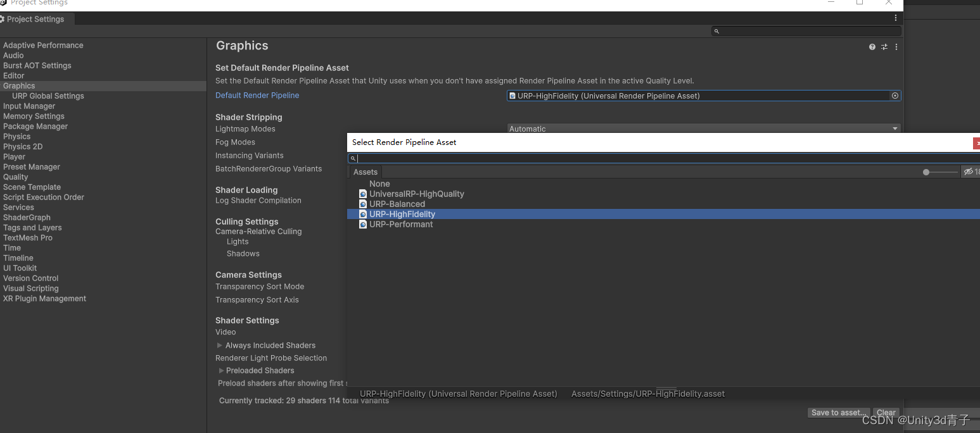The image size is (980, 433).
Task: Click Transparency Sort Mode label
Action: 260,286
